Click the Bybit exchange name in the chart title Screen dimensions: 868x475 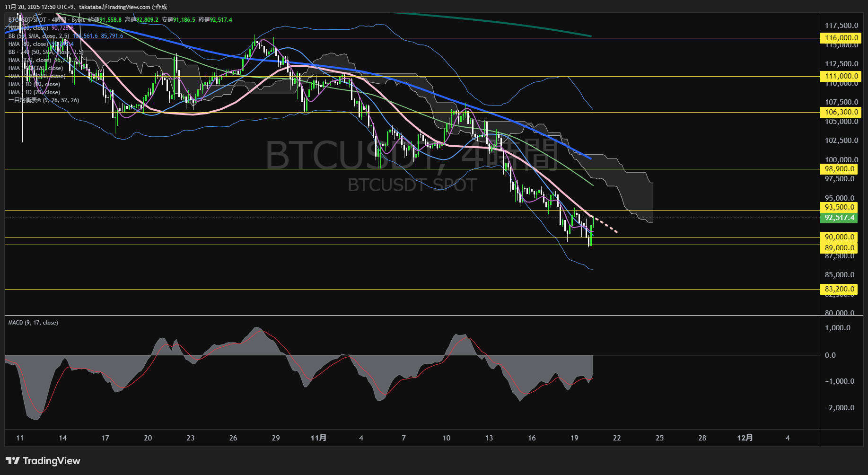[x=79, y=20]
